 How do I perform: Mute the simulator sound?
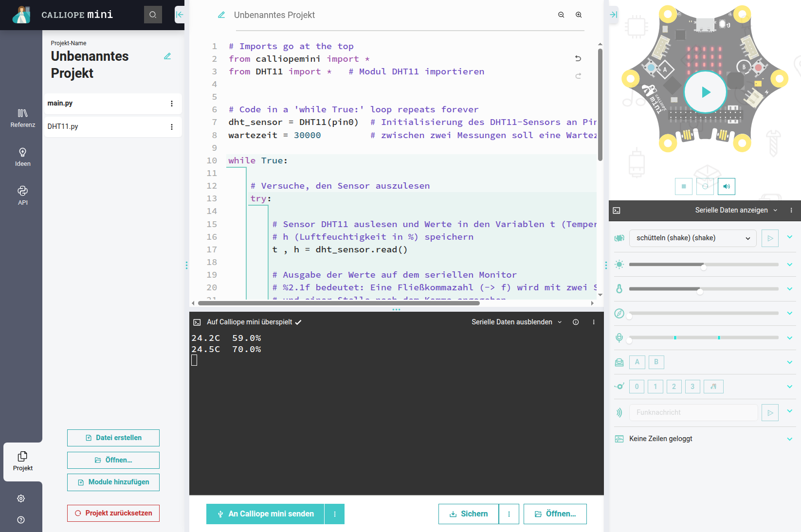pyautogui.click(x=727, y=186)
